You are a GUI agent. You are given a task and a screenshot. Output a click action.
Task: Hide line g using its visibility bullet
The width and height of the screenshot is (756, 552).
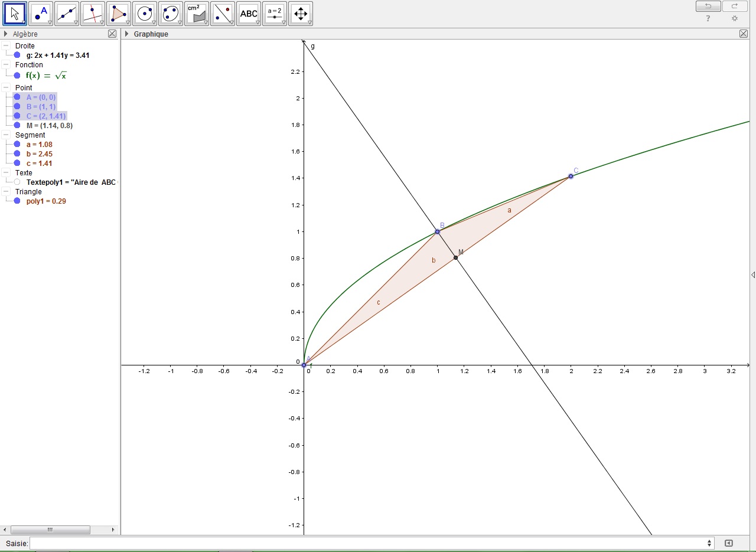pyautogui.click(x=17, y=55)
